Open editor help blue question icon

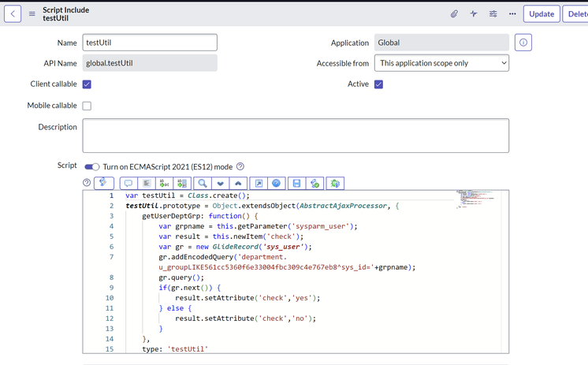pos(277,183)
